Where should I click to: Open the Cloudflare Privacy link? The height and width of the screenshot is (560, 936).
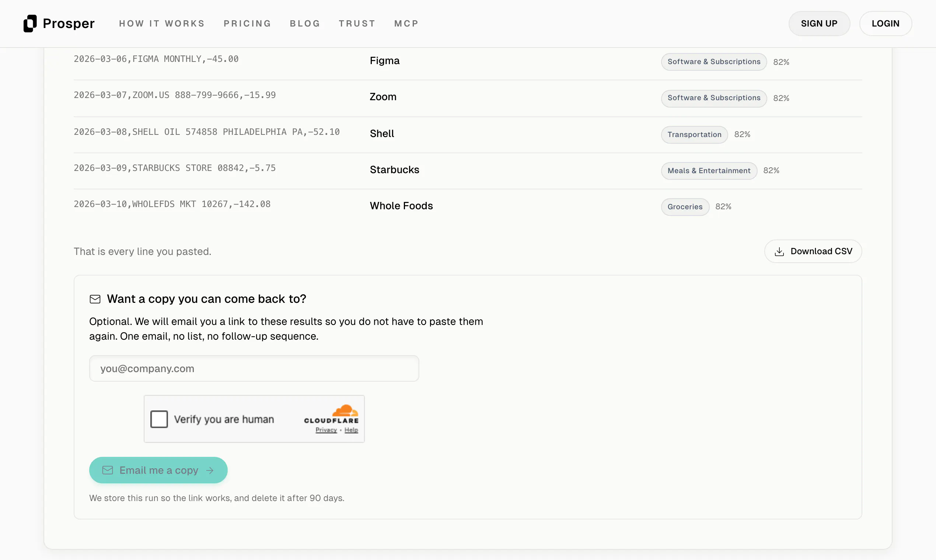[x=326, y=430]
